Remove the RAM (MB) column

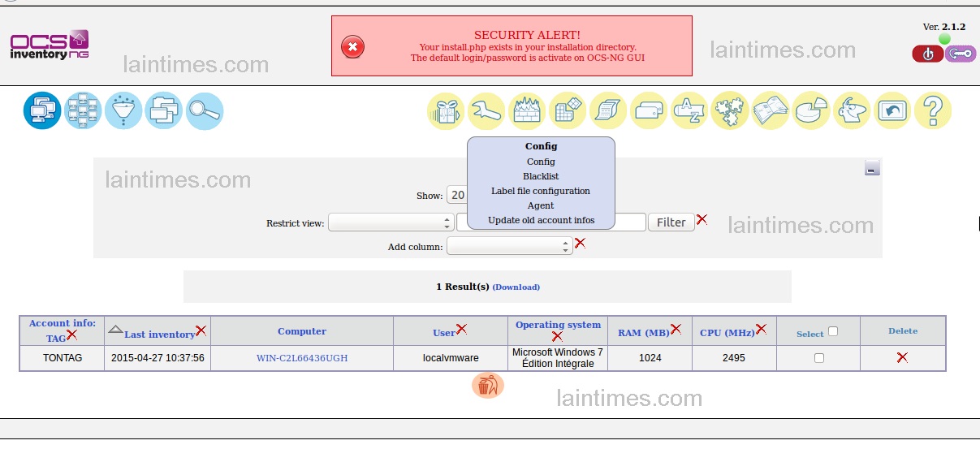676,329
